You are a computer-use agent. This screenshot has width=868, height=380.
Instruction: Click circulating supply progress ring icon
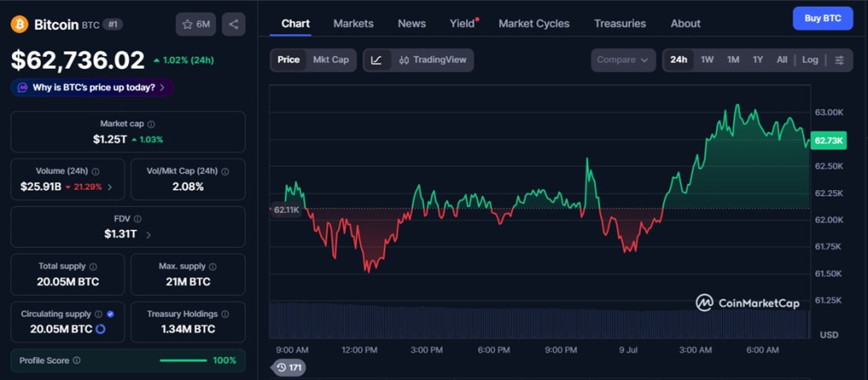tap(100, 329)
